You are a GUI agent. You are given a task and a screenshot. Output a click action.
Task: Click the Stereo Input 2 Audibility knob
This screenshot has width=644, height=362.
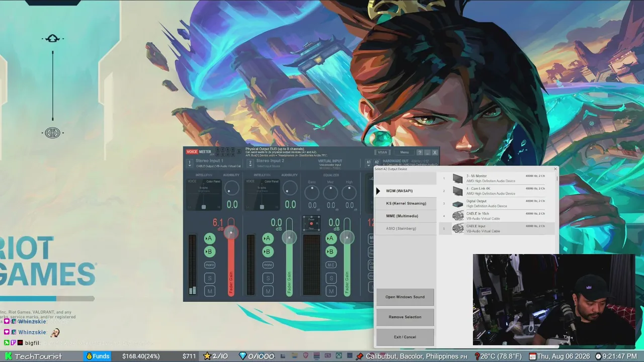coord(290,189)
